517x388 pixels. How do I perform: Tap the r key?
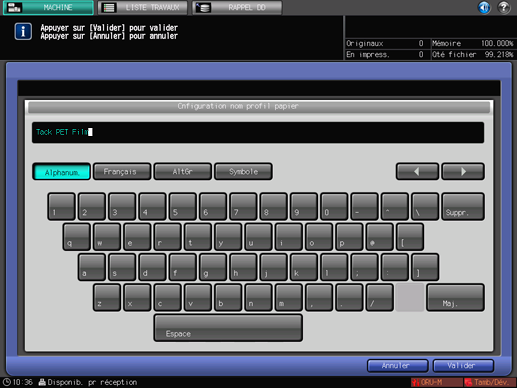coord(168,237)
